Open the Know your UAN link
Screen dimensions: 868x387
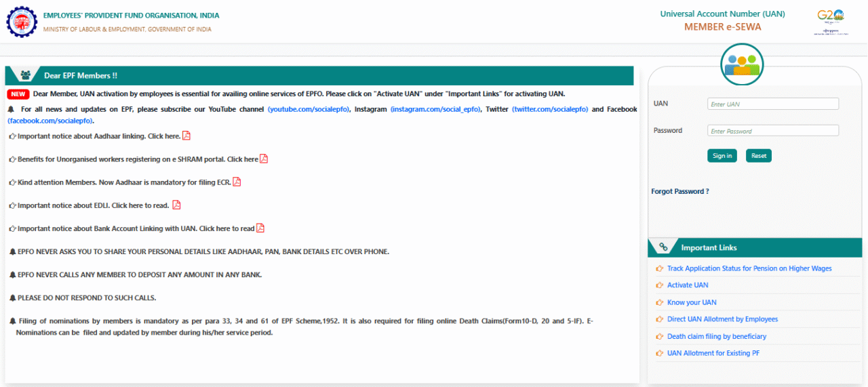point(692,302)
